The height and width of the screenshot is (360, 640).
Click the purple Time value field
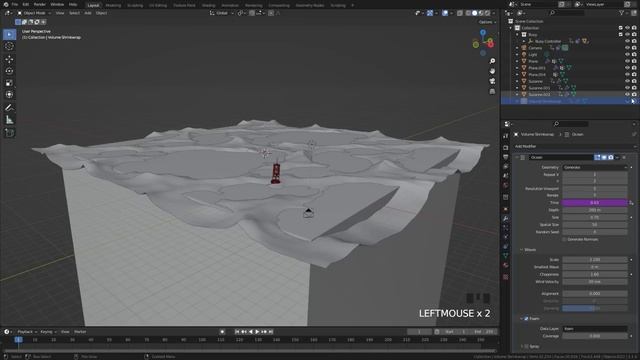point(595,202)
